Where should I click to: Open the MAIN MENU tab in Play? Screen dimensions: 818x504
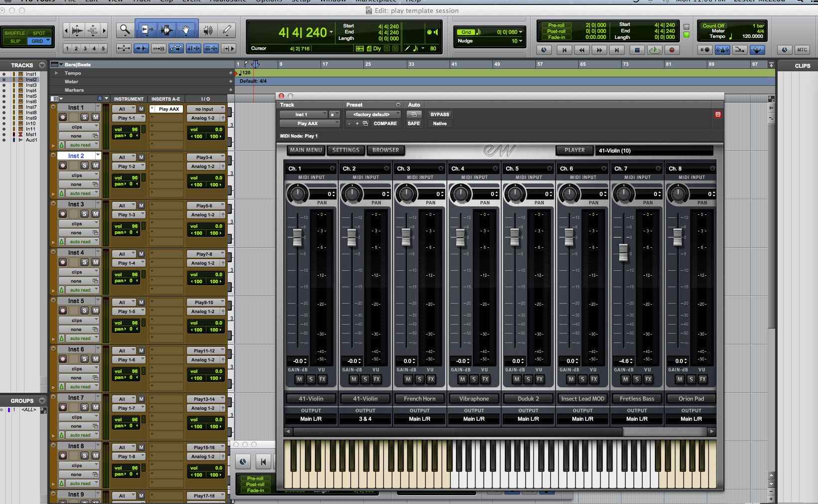pos(306,150)
